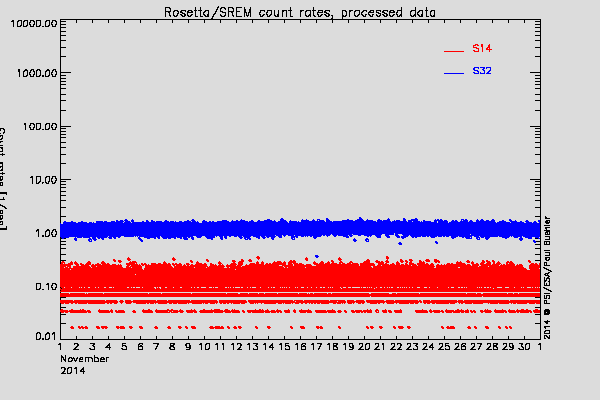Click the 1000.00 y-axis tick label
The height and width of the screenshot is (400, 600).
[x=34, y=74]
